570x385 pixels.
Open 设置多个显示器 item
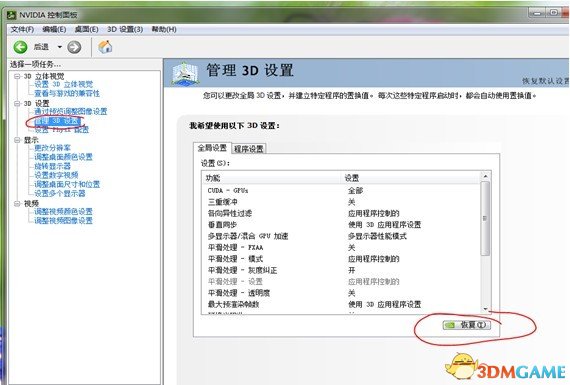click(60, 193)
